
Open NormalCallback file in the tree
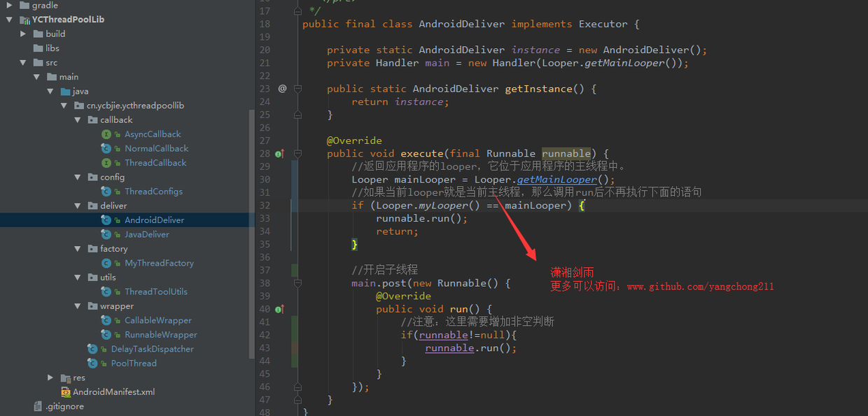[x=157, y=148]
